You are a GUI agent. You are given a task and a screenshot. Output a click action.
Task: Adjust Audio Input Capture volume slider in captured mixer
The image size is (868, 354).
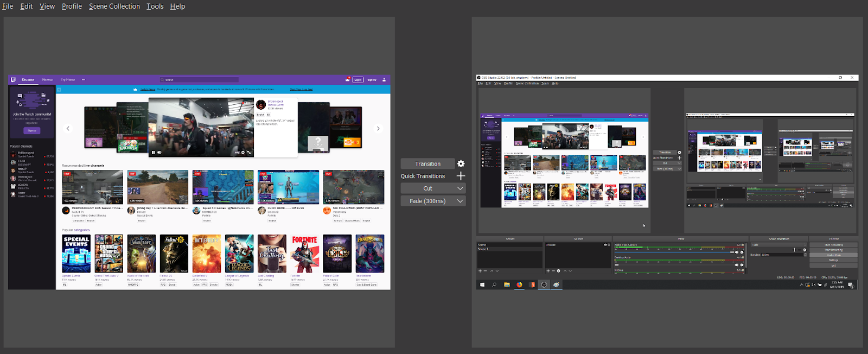tap(674, 252)
